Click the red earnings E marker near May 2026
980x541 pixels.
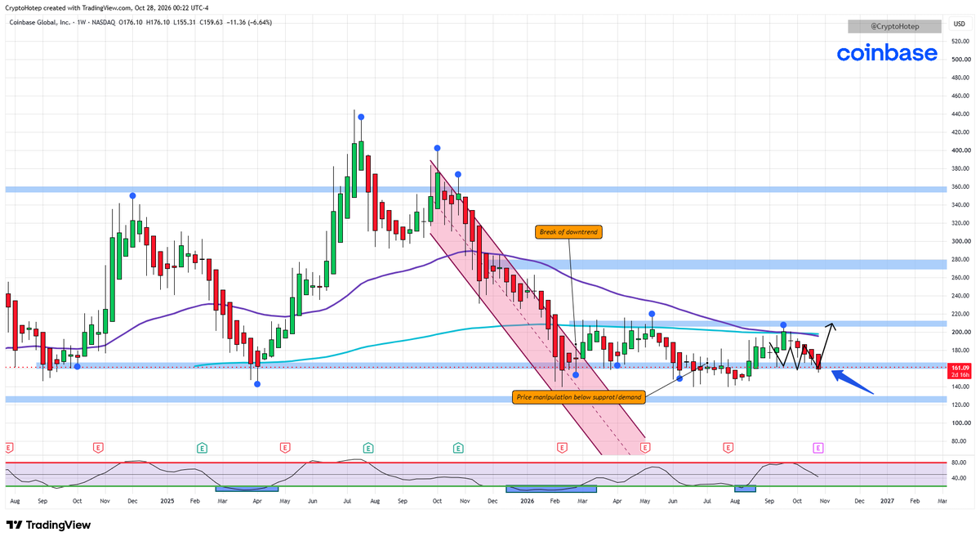[x=645, y=448]
